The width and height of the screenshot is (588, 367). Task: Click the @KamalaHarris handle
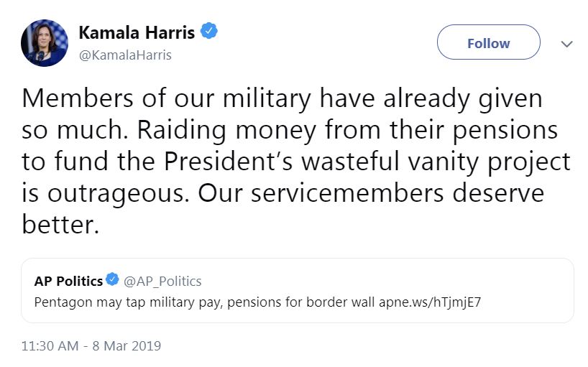click(124, 55)
